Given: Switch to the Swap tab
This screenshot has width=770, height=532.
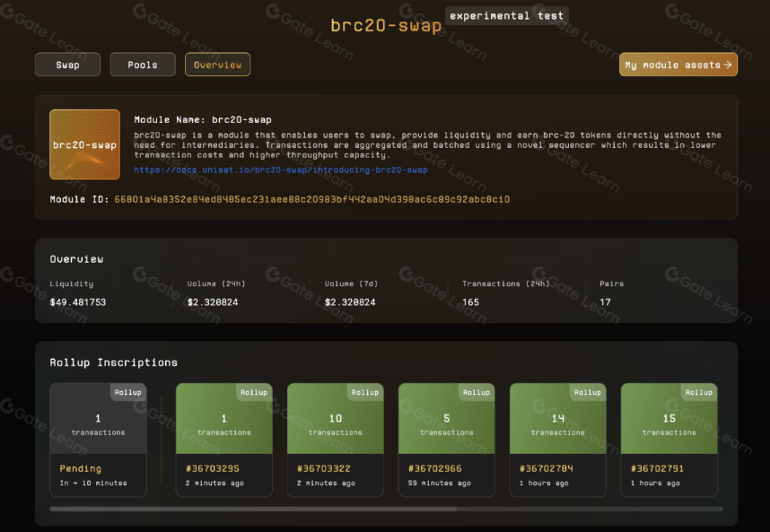Looking at the screenshot, I should tap(67, 65).
